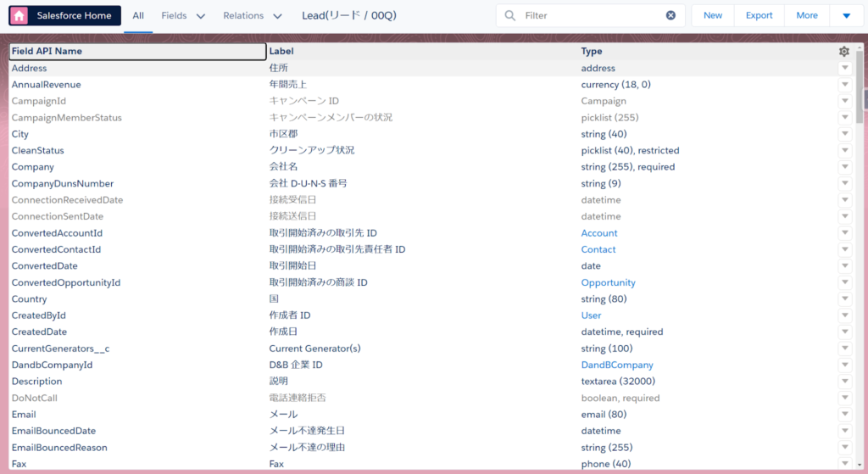Sort by Label column header
This screenshot has height=474, width=868.
(423, 51)
